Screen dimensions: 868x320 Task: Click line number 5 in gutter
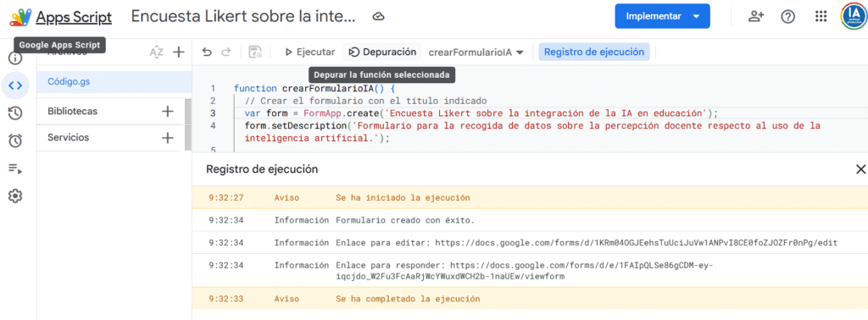pos(213,151)
